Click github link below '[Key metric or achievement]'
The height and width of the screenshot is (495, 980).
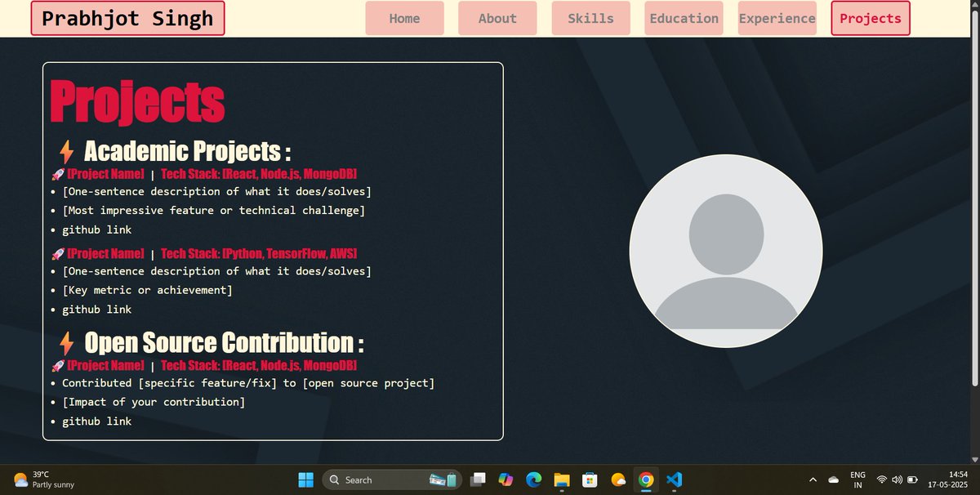tap(96, 310)
